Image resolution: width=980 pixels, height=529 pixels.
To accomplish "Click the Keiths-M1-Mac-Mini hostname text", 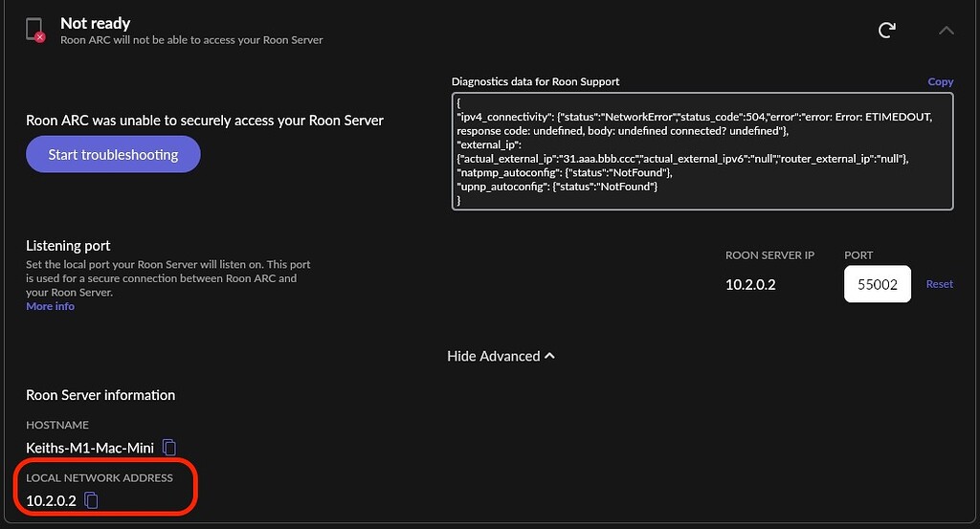I will (90, 447).
